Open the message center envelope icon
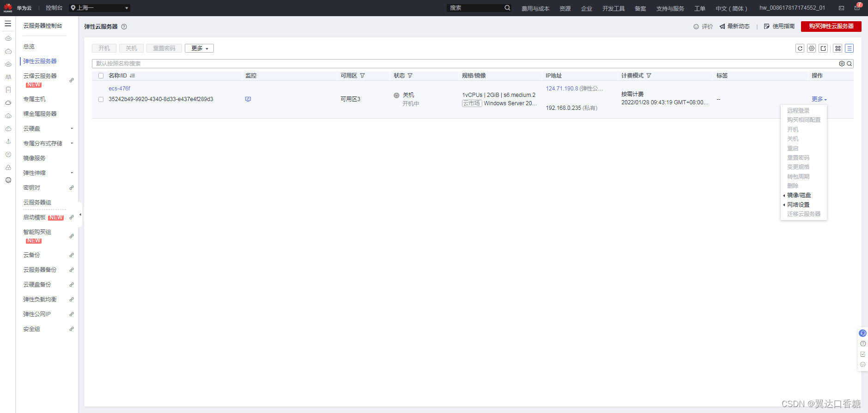Viewport: 868px width, 413px height. point(857,8)
